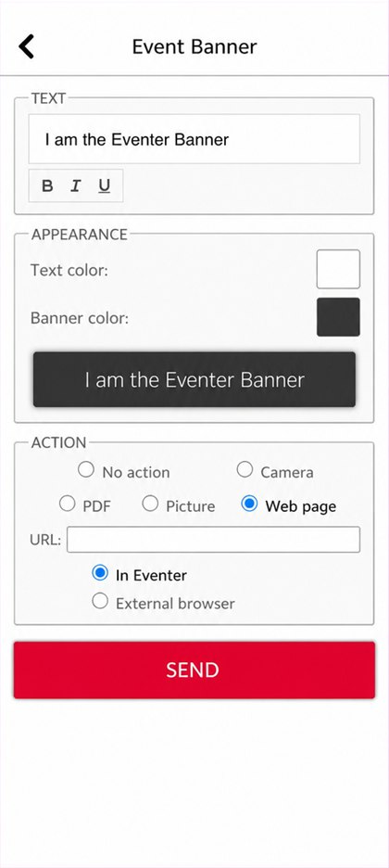The image size is (389, 868).
Task: Click the Text color: label
Action: (69, 271)
